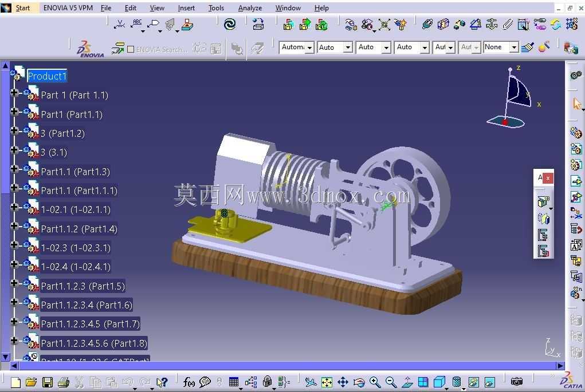Open the narrow enabled Aut dropdown
The width and height of the screenshot is (585, 392).
pyautogui.click(x=451, y=47)
